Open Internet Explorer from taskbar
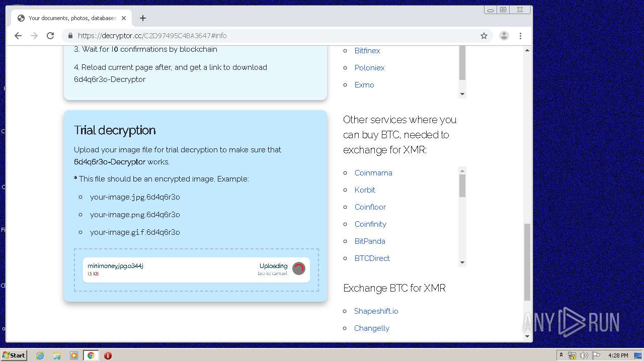Viewport: 644px width, 362px height. (x=40, y=355)
